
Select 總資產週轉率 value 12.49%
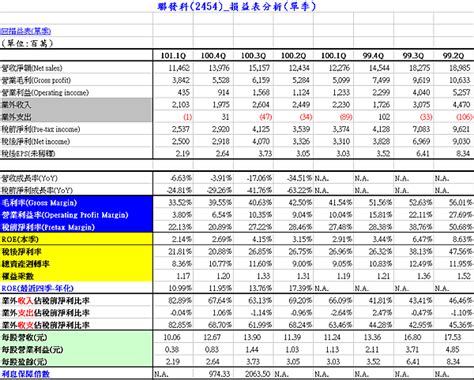coord(421,264)
